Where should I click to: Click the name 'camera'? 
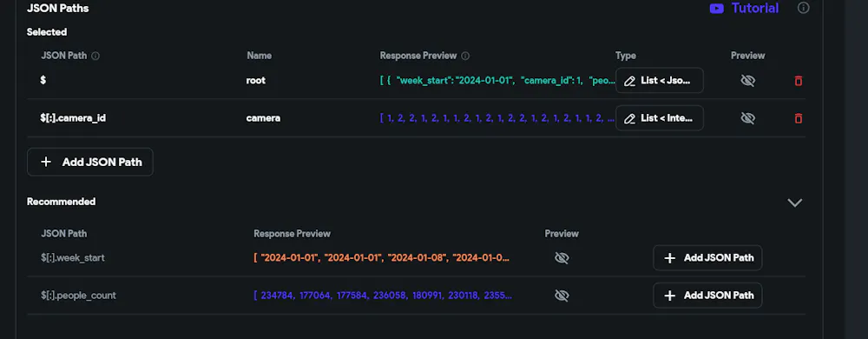point(263,118)
